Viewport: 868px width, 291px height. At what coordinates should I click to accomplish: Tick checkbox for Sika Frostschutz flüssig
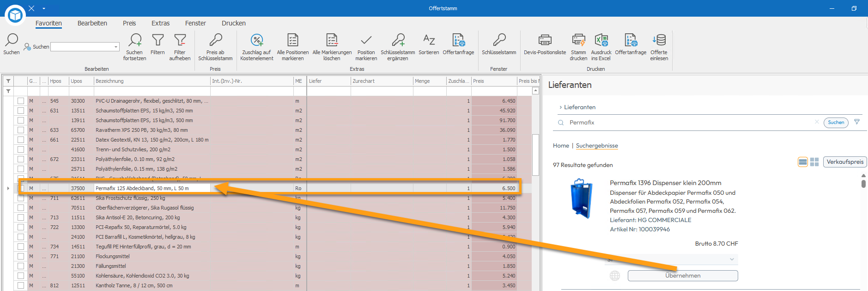tap(21, 198)
